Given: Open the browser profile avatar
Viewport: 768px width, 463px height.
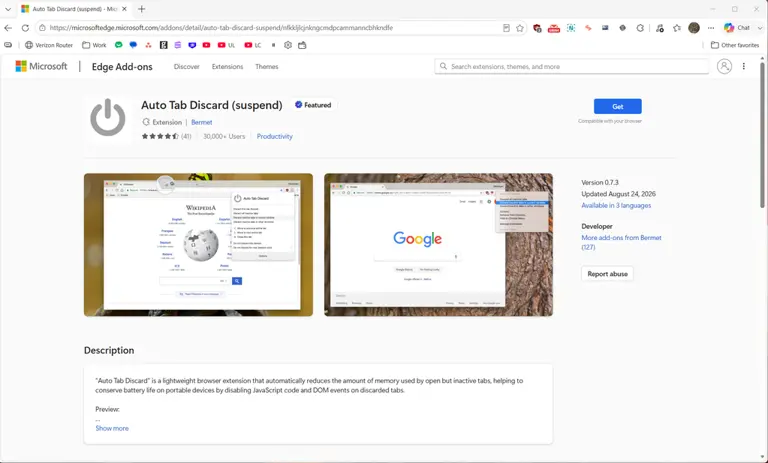Looking at the screenshot, I should pos(694,28).
